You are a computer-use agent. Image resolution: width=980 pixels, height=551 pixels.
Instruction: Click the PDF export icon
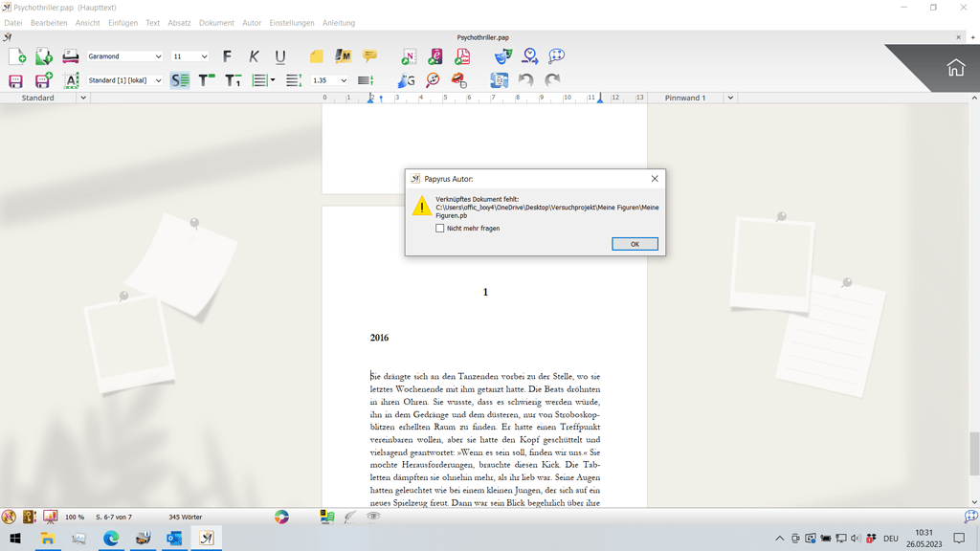pos(462,56)
